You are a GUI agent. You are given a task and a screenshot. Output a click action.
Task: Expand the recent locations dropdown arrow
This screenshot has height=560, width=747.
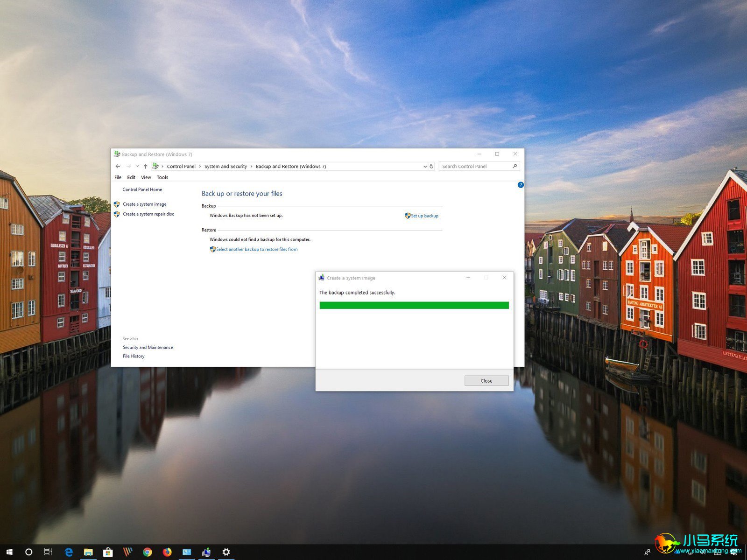click(x=137, y=167)
